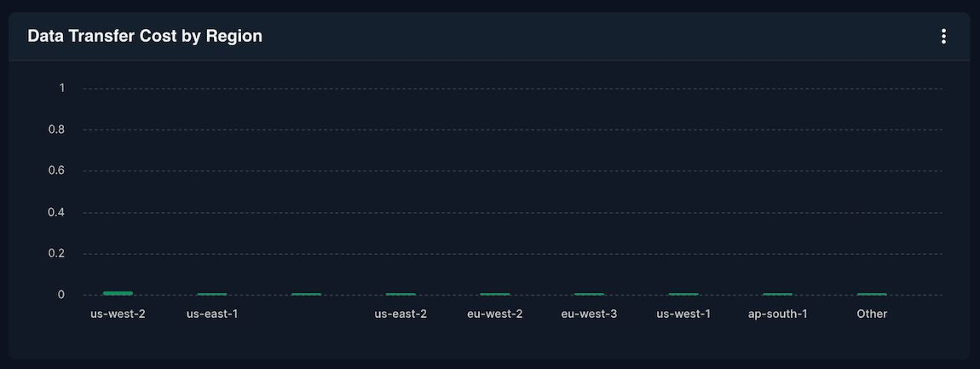Select the us-east-2 x-axis label
Viewport: 980px width, 369px height.
(401, 314)
